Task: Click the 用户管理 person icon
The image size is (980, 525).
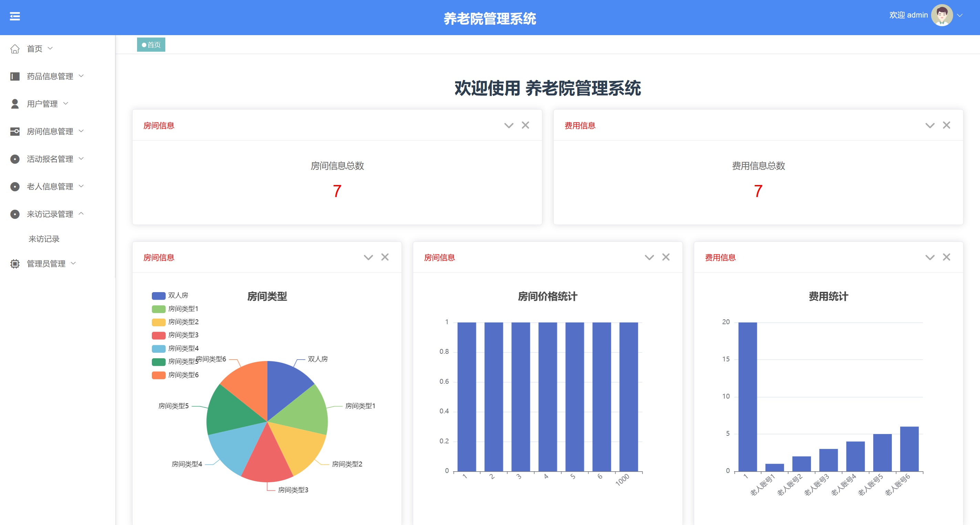Action: click(15, 104)
